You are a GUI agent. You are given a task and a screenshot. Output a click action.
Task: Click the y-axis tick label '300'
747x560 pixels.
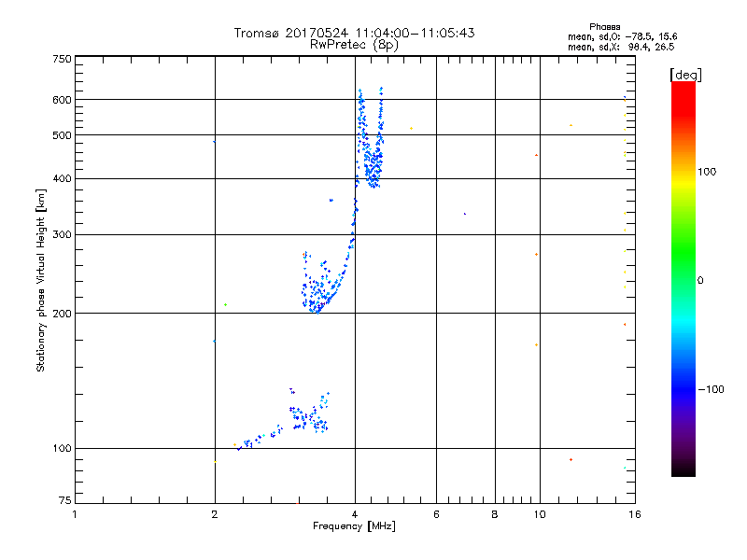[63, 235]
